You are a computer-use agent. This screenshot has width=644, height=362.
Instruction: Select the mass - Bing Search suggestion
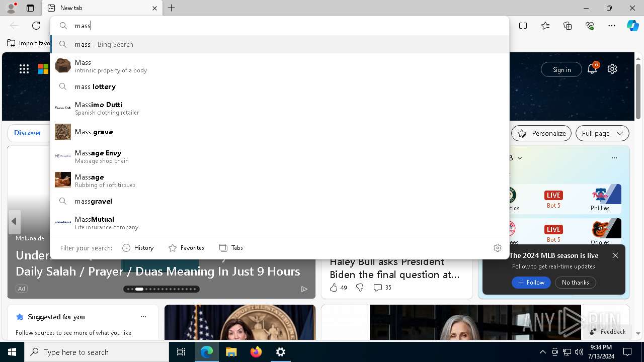(x=280, y=44)
